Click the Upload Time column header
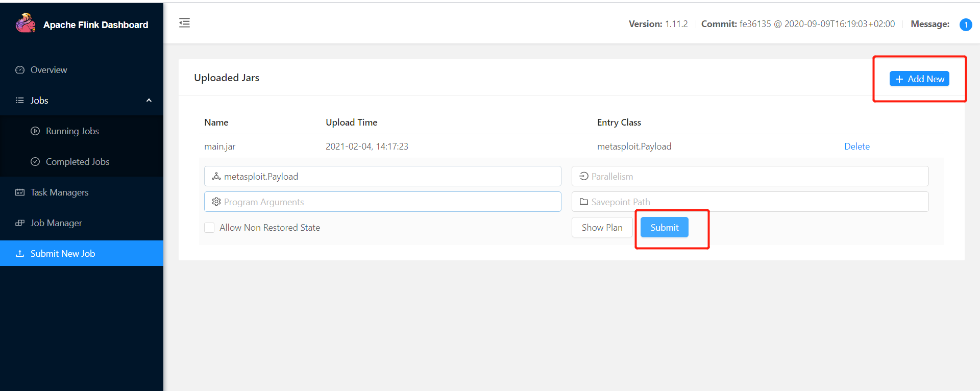The width and height of the screenshot is (980, 391). 351,123
